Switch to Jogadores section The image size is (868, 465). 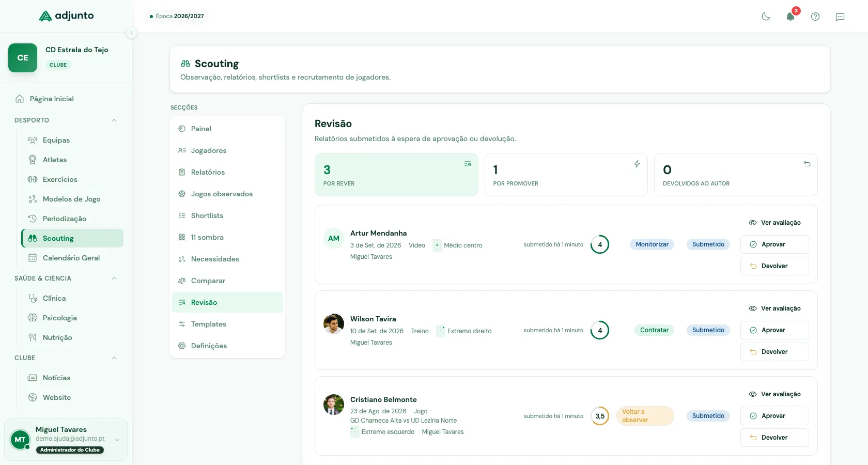pos(227,150)
